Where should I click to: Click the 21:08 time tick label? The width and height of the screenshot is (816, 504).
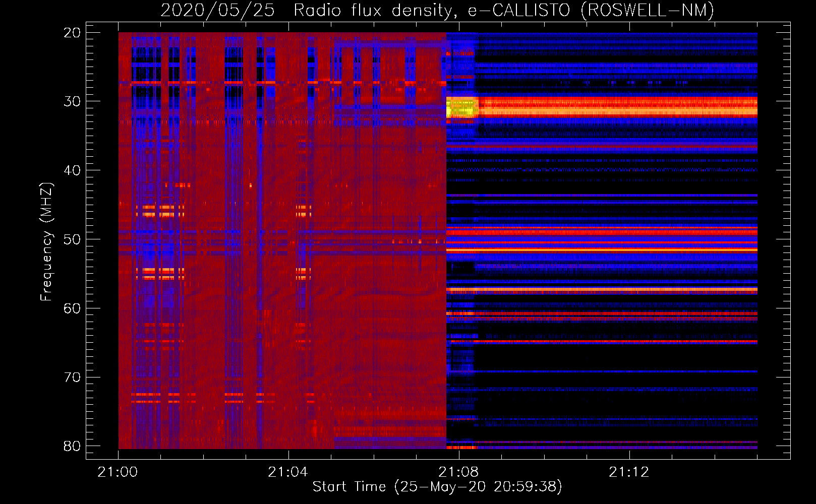pos(458,472)
